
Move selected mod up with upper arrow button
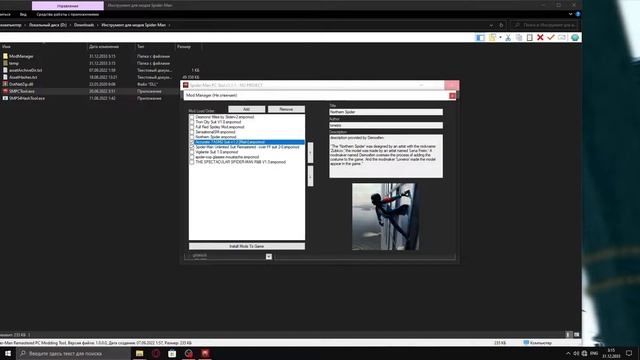click(x=310, y=153)
